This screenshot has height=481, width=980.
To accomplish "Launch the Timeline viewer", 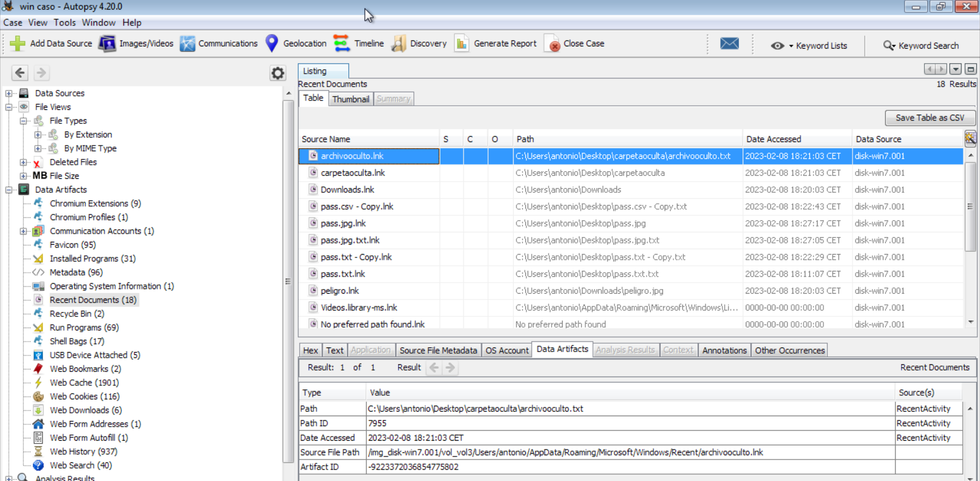I will coord(358,44).
